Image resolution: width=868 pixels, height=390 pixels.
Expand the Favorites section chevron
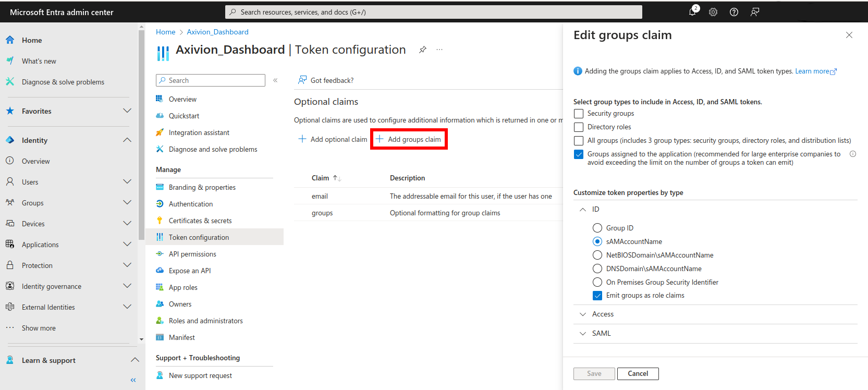click(x=127, y=111)
